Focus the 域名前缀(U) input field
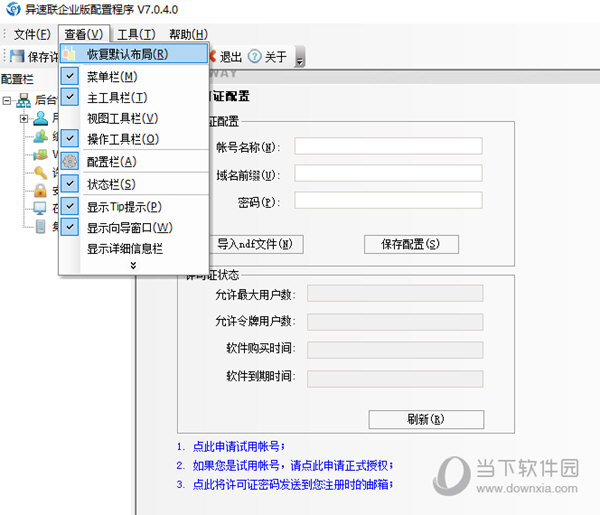 pyautogui.click(x=388, y=173)
